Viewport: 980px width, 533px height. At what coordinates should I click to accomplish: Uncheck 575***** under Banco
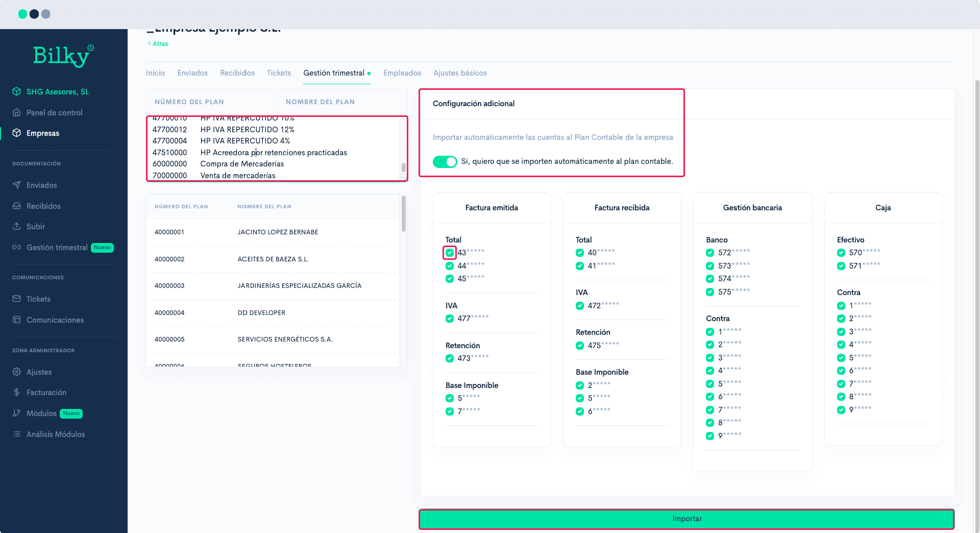coord(710,292)
